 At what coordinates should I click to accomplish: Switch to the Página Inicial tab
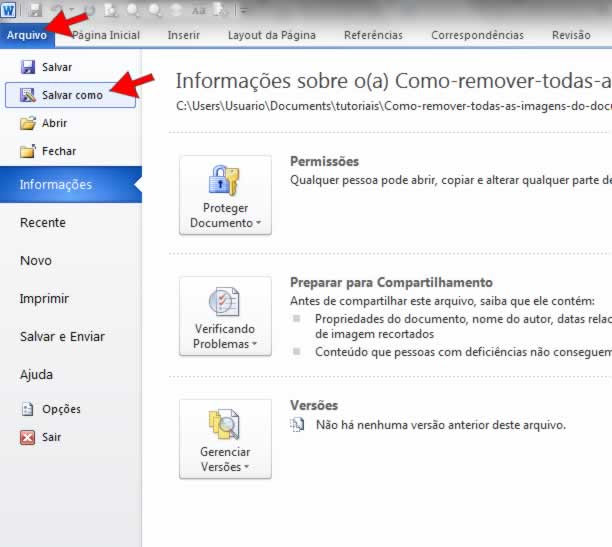click(x=106, y=35)
